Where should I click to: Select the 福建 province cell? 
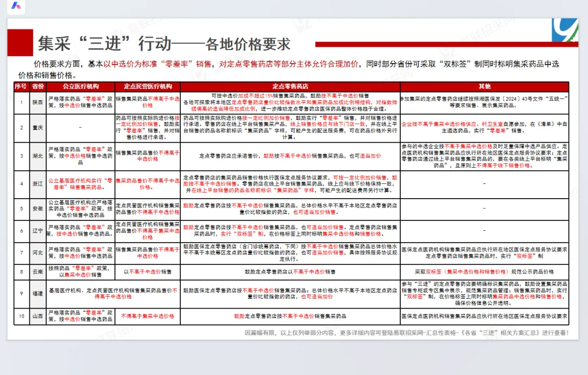[38, 293]
